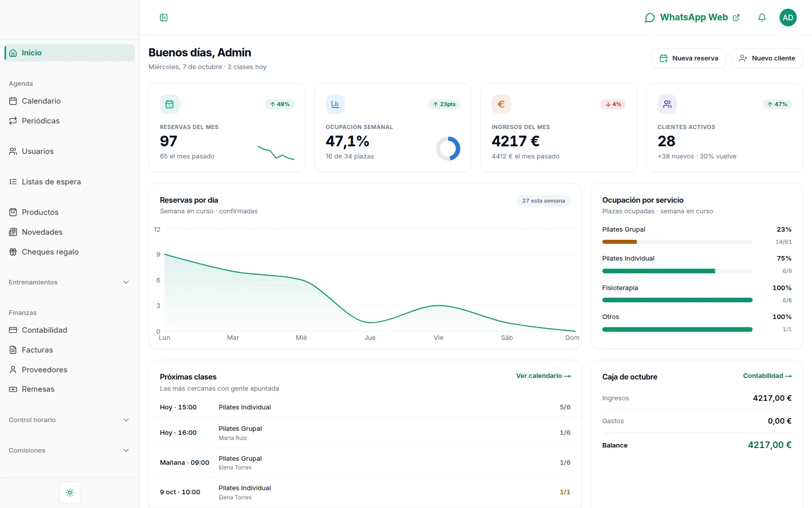The width and height of the screenshot is (812, 508).
Task: Open the Hoy 16:00 Pilates Grupal class
Action: click(365, 433)
